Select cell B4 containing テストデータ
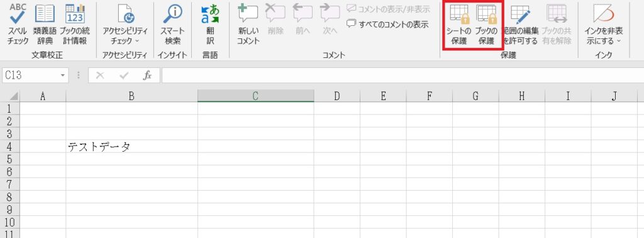Image resolution: width=644 pixels, height=238 pixels. (x=131, y=146)
